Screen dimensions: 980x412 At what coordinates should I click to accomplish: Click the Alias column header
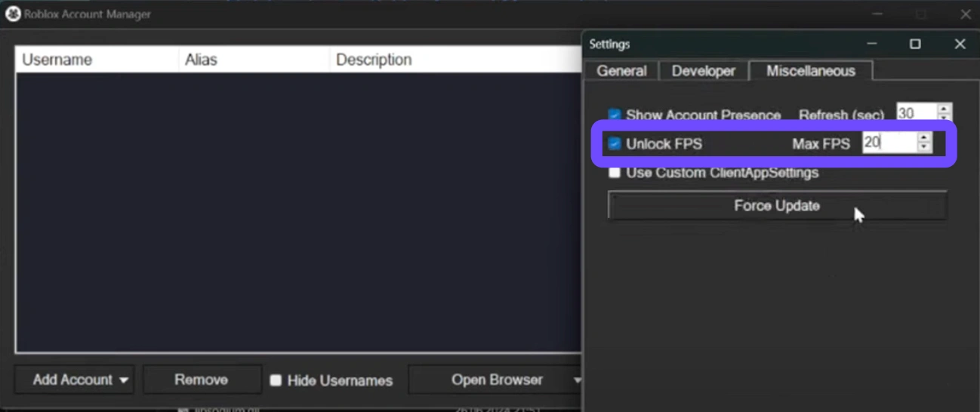click(254, 60)
